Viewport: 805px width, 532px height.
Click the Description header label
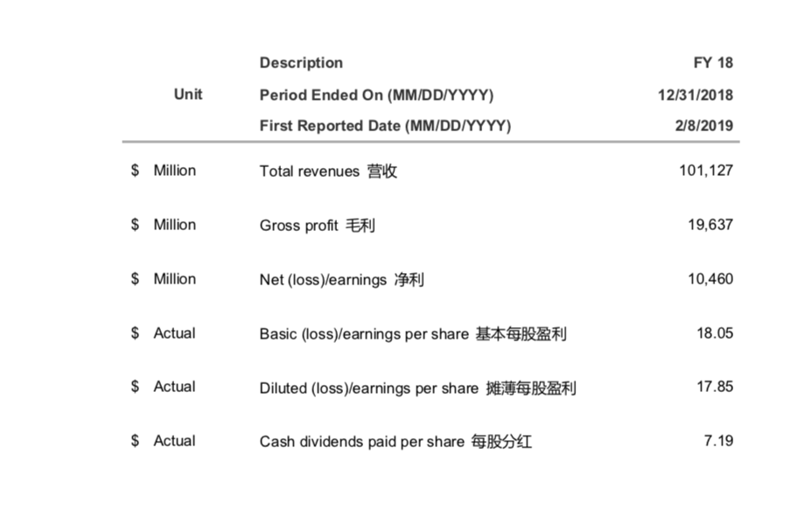(x=301, y=63)
